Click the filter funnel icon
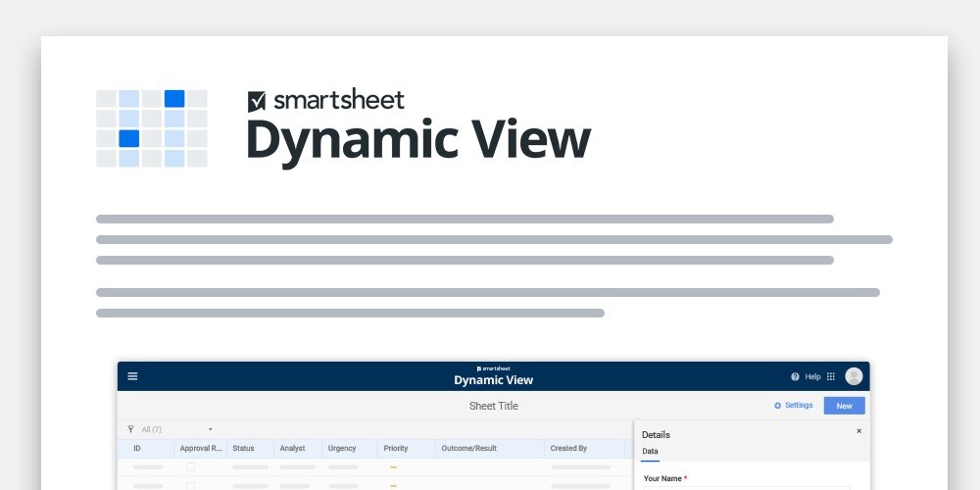 coord(131,429)
